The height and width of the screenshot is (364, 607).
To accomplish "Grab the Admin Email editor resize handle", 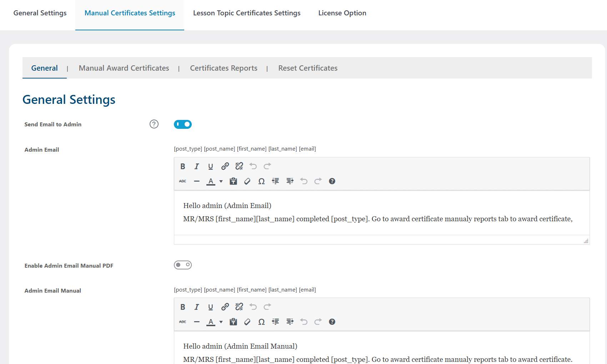I will pyautogui.click(x=586, y=241).
